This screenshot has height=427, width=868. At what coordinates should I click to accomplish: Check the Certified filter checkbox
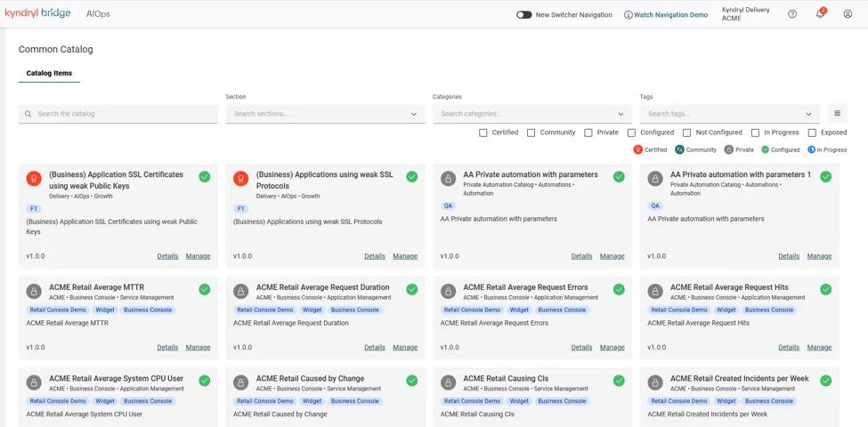coord(483,133)
